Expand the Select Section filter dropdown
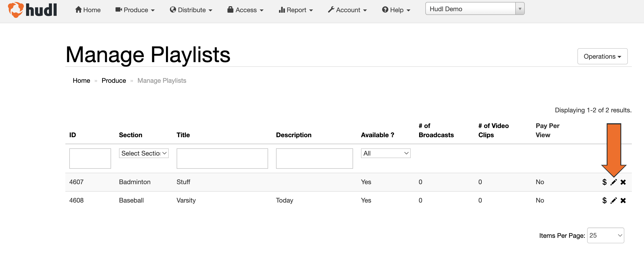644x253 pixels. [x=144, y=153]
